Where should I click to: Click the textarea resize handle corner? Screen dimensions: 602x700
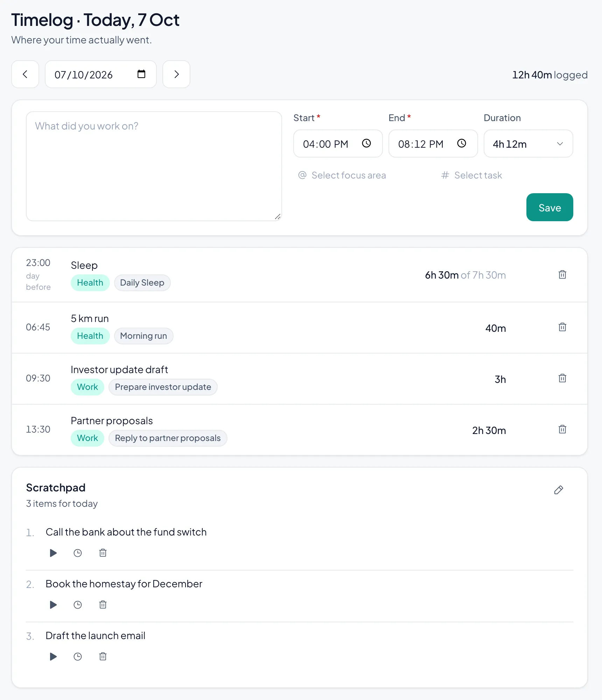278,217
